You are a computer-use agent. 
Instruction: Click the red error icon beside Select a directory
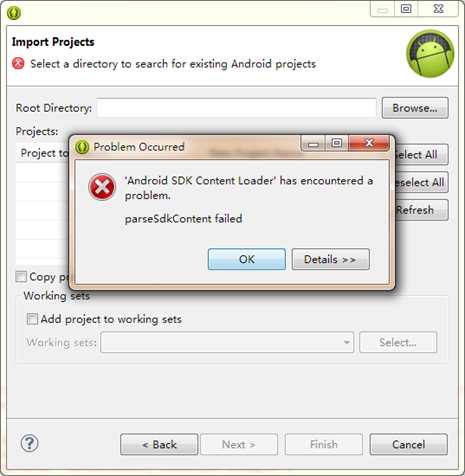coord(18,63)
